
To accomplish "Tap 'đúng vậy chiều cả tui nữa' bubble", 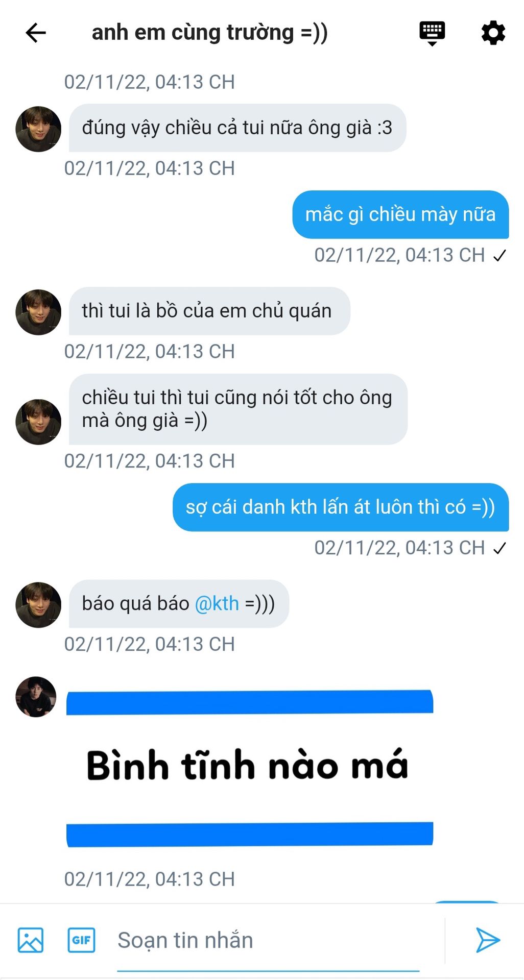I will [237, 128].
